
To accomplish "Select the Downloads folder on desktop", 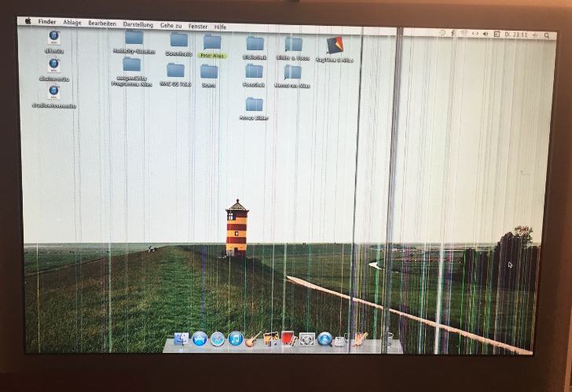I will coord(179,41).
